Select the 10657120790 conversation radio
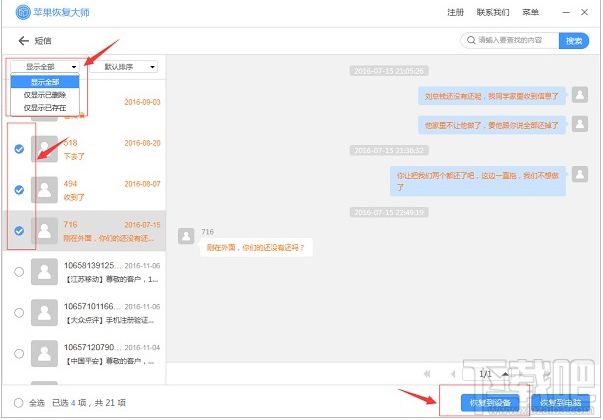This screenshot has width=603, height=420. pyautogui.click(x=19, y=353)
